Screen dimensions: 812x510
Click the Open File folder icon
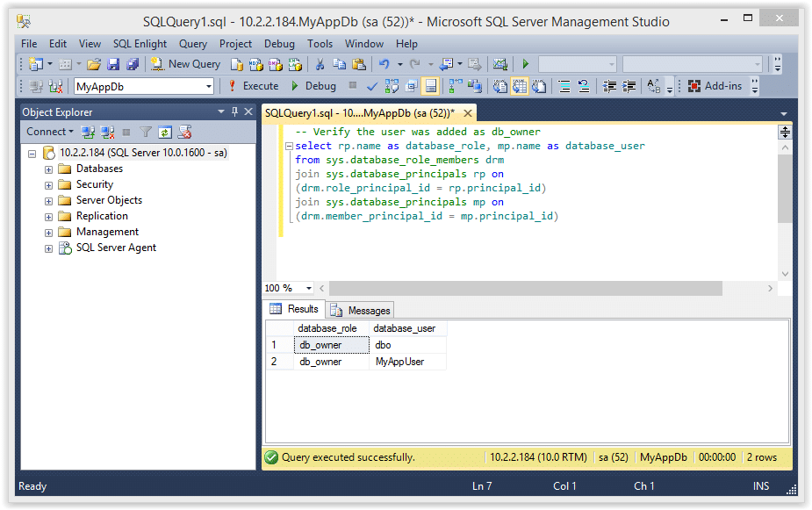click(94, 64)
